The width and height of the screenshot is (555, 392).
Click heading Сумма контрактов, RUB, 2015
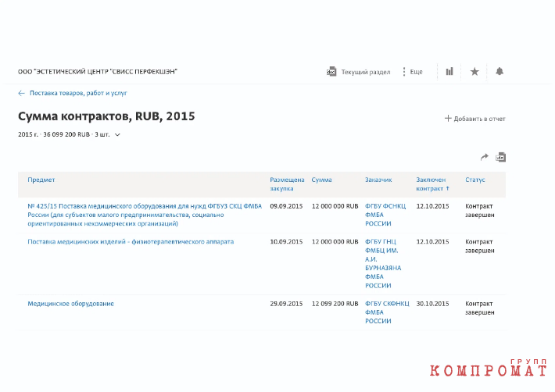pos(106,116)
